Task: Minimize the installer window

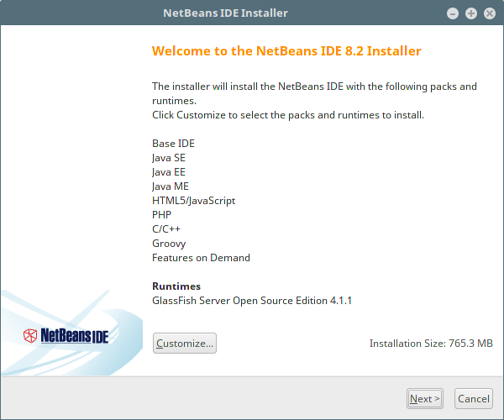Action: pos(453,13)
